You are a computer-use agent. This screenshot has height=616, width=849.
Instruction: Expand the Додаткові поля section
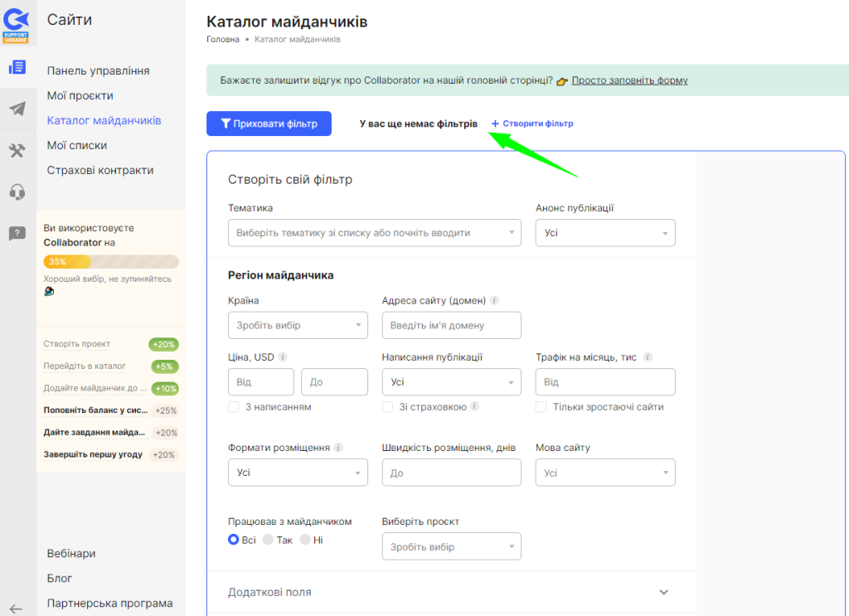pyautogui.click(x=663, y=592)
